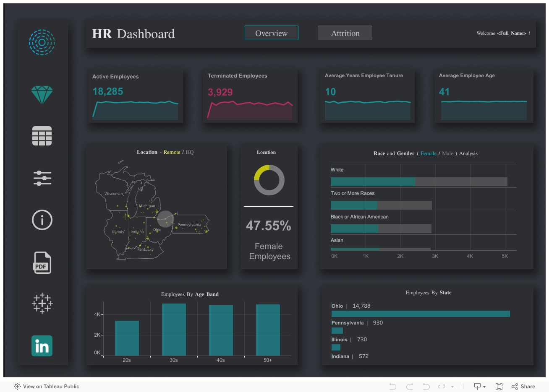The height and width of the screenshot is (392, 549).
Task: Switch to the Attrition tab
Action: (x=345, y=33)
